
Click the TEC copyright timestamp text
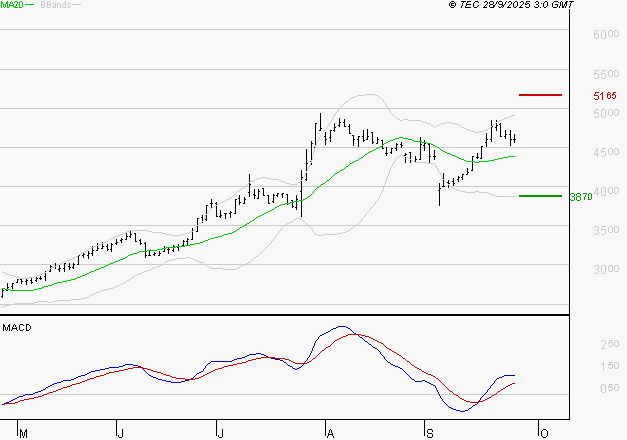tap(511, 4)
